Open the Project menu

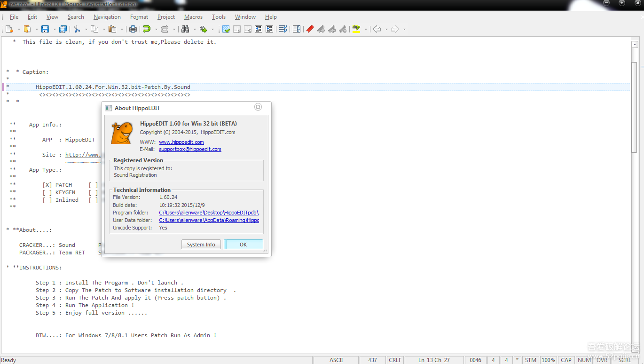[166, 17]
